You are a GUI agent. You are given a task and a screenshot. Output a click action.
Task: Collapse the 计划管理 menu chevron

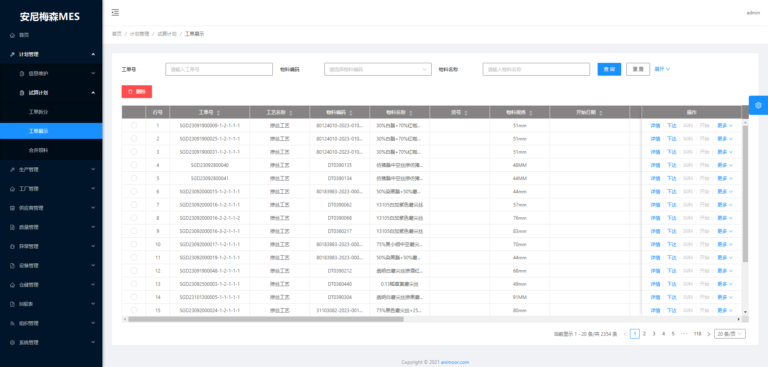(93, 54)
